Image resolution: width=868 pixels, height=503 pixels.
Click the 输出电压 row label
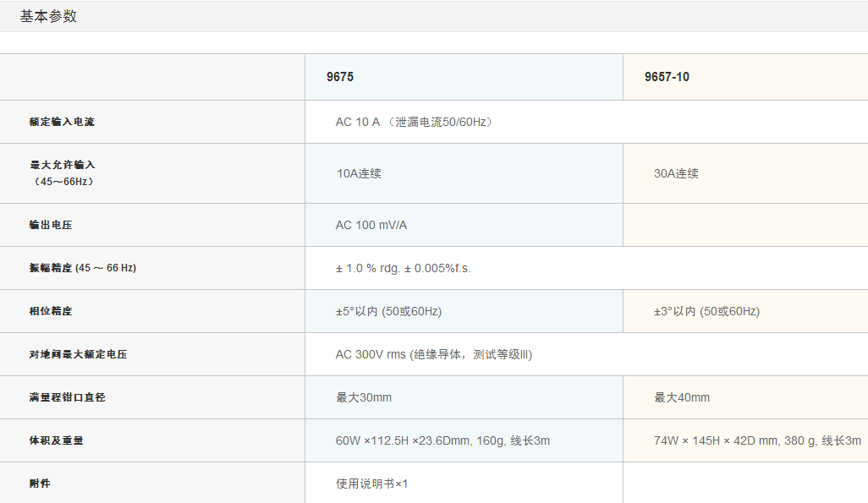click(x=51, y=225)
